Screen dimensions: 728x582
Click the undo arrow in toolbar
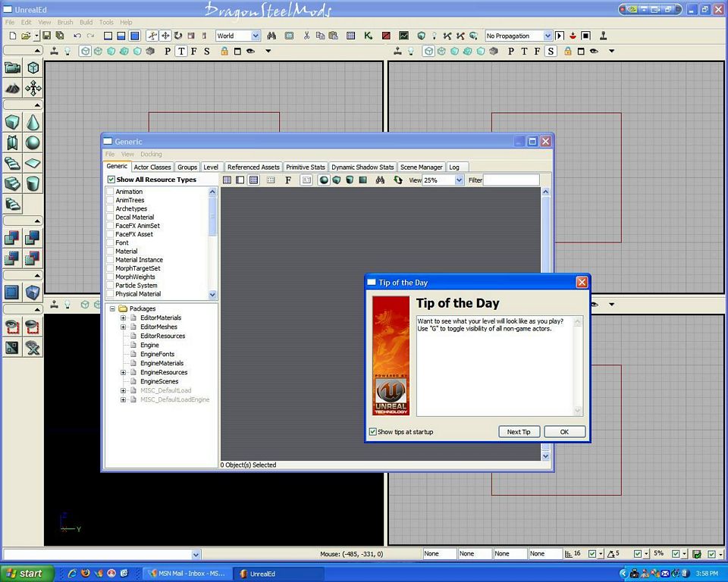77,36
